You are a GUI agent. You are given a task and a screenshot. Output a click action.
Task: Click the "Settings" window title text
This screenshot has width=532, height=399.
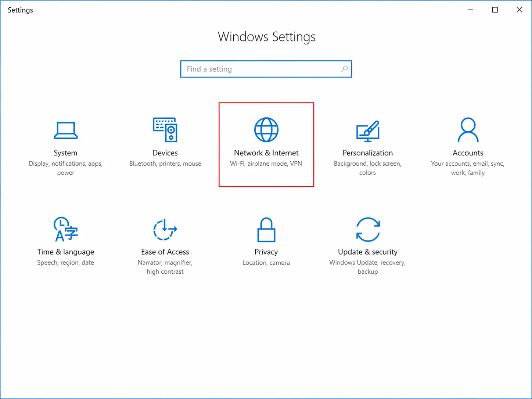pyautogui.click(x=20, y=10)
